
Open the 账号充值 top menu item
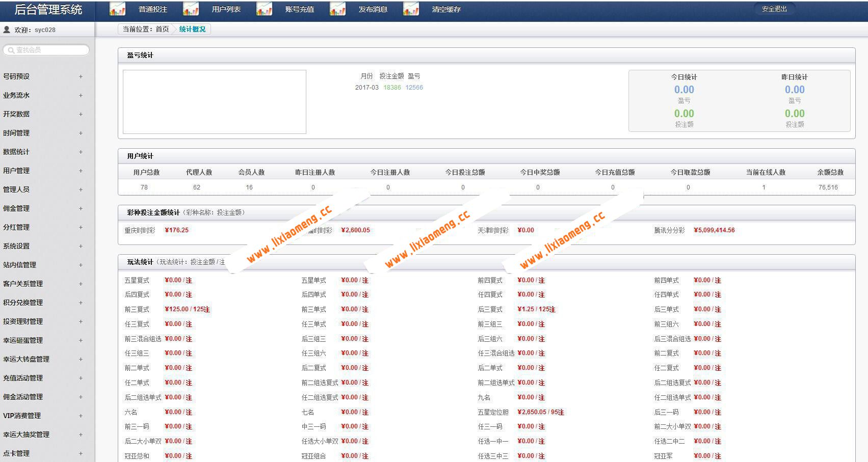[x=299, y=9]
